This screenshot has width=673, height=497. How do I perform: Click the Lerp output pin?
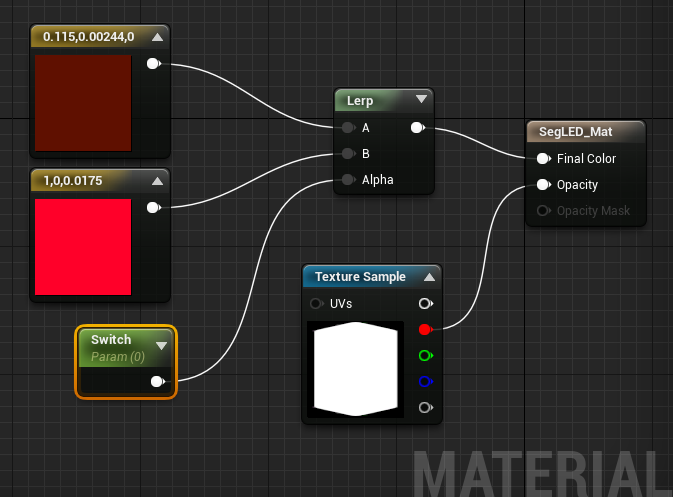click(417, 127)
